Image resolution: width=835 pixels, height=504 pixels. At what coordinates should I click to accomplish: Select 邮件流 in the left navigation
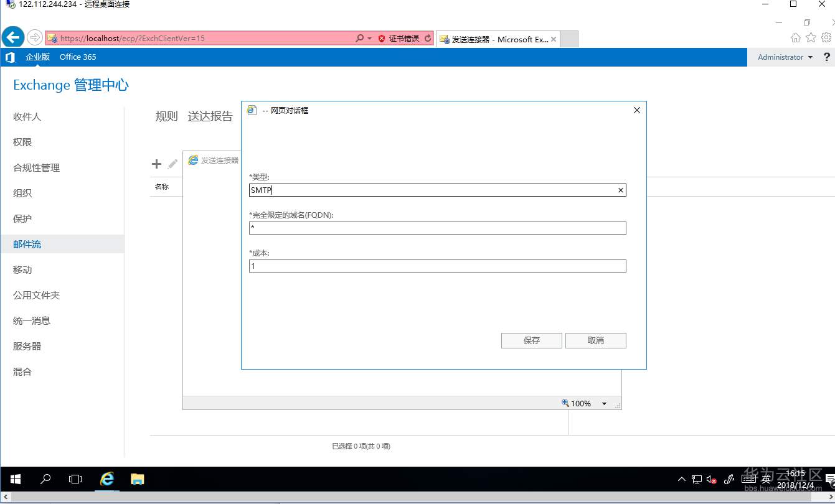[27, 244]
